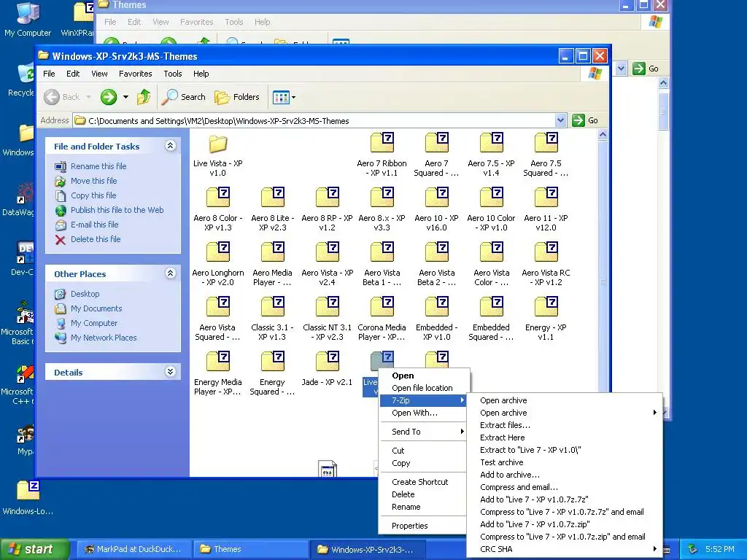Select the Classic 3.1 - XP v1.3 archive

click(x=273, y=319)
